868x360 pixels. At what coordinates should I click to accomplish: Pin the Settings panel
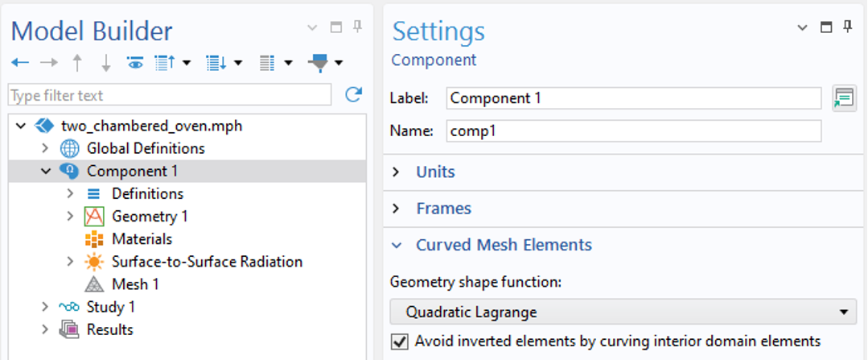coord(848,27)
